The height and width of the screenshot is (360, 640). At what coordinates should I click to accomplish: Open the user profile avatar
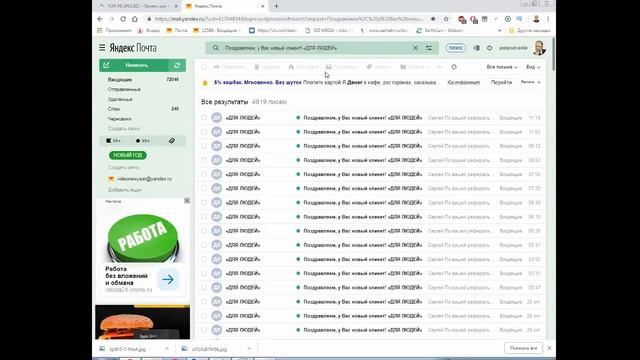point(539,48)
